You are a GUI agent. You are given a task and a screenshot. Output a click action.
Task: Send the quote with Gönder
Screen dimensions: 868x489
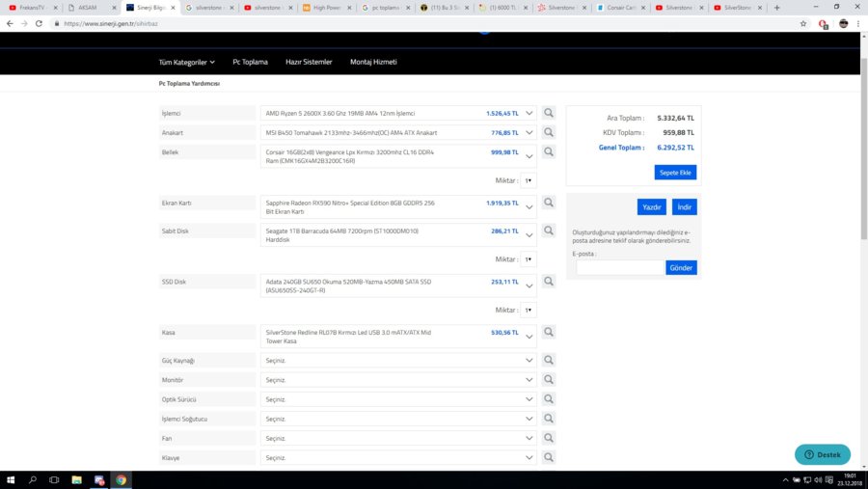(x=681, y=267)
